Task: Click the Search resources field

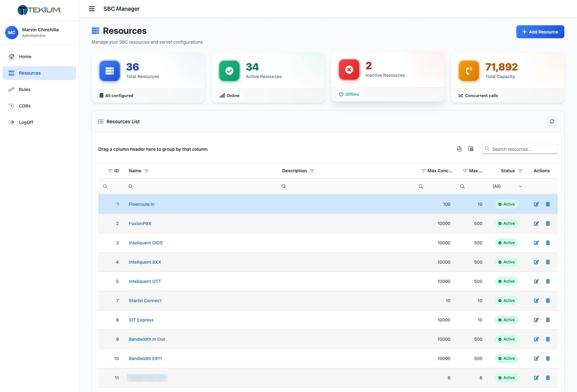Action: tap(520, 149)
